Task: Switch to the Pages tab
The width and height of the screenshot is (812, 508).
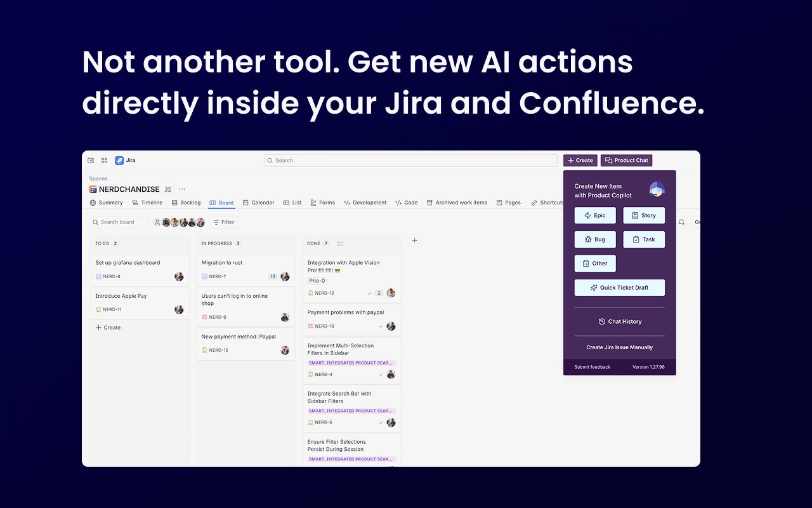Action: [509, 203]
